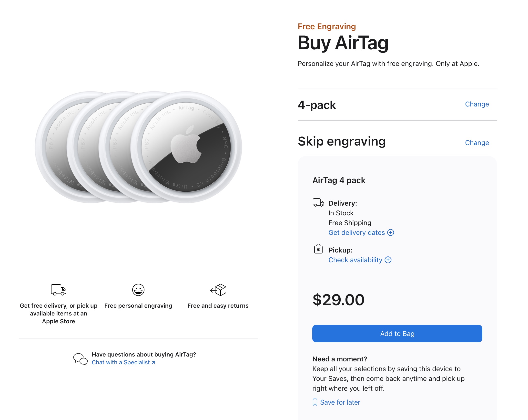The height and width of the screenshot is (420, 528).
Task: Click the delivery truck icon beside Delivery
Action: click(x=318, y=203)
